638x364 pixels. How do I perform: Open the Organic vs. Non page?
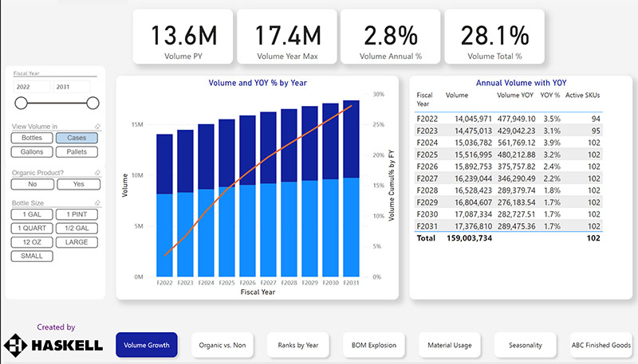pos(222,345)
